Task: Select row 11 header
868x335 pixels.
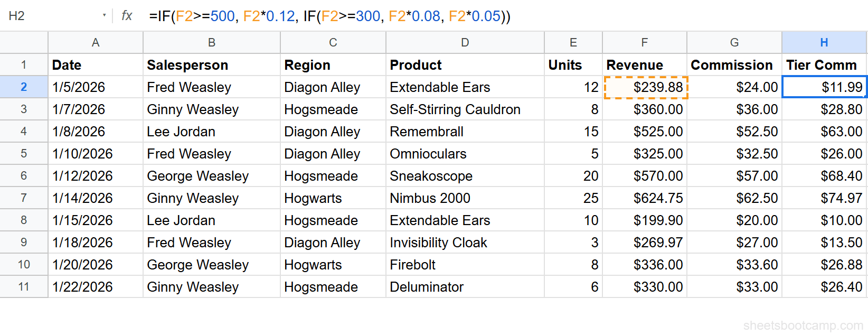Action: point(24,286)
